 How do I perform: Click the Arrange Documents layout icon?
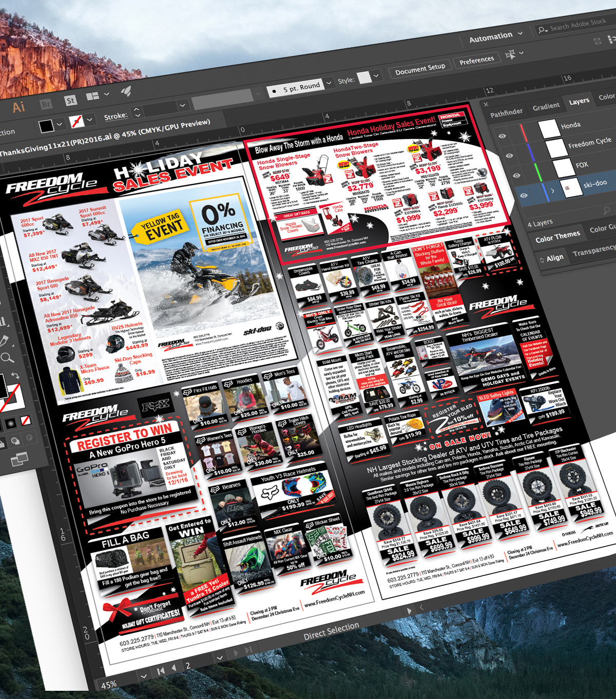click(x=92, y=96)
